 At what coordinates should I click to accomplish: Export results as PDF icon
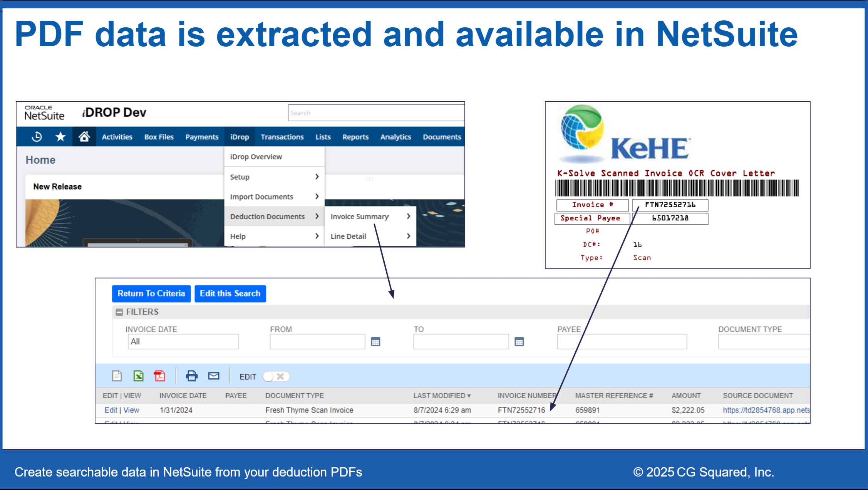159,376
